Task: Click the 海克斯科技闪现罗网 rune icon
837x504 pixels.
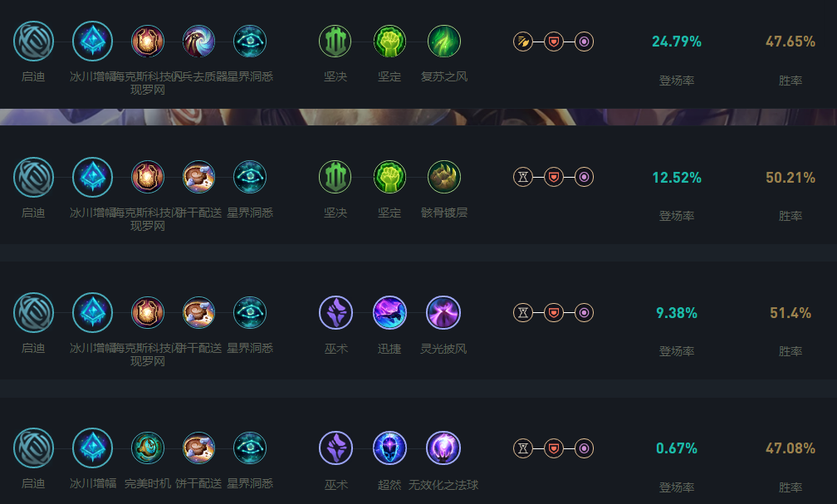Action: [146, 42]
